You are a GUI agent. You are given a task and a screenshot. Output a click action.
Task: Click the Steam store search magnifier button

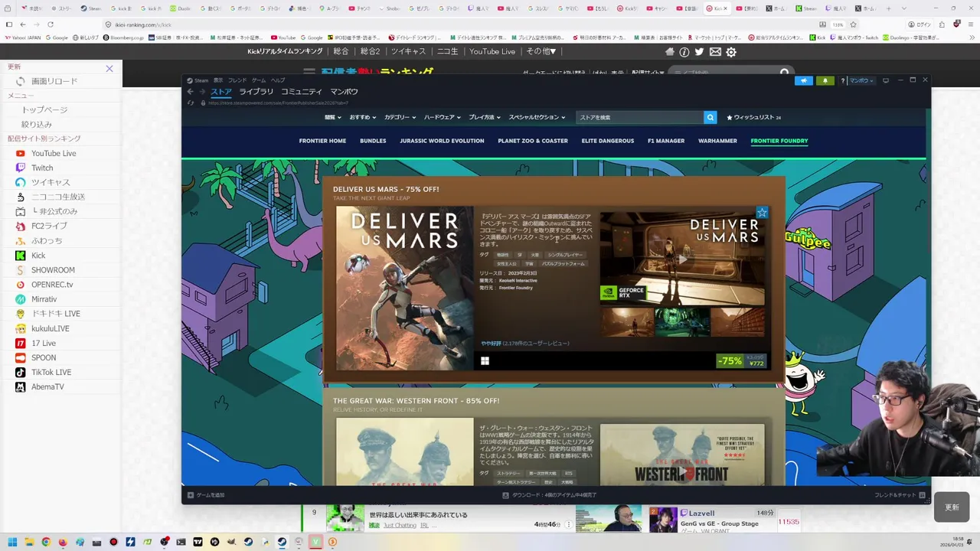(710, 117)
